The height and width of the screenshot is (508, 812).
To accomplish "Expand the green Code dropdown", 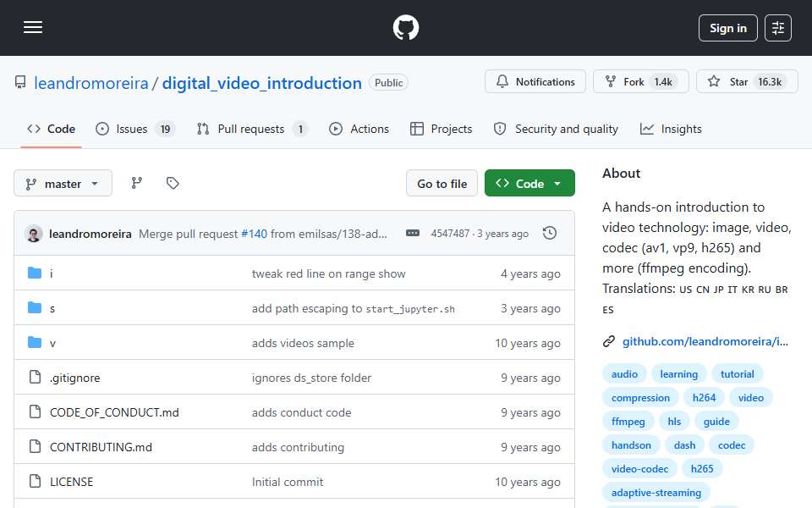I will pos(529,184).
